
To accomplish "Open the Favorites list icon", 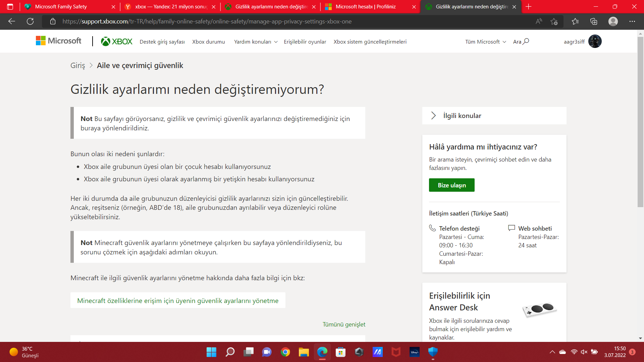I will pos(575,21).
